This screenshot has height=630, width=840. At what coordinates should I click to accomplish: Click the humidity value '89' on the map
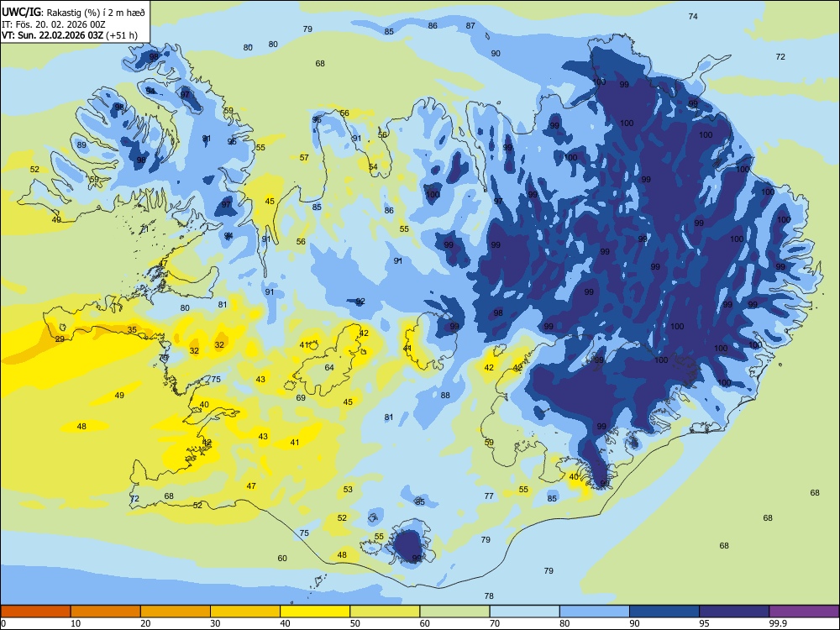[x=81, y=145]
